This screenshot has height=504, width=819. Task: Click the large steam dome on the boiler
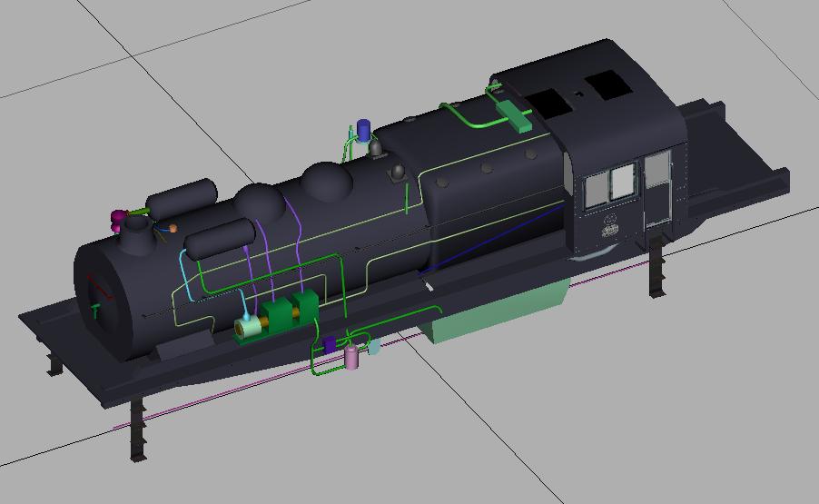(327, 180)
